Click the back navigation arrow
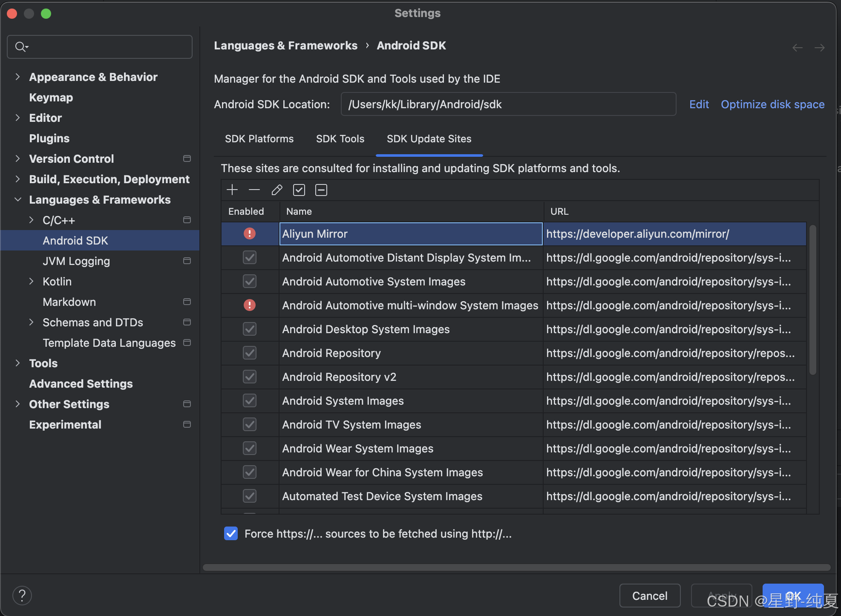 797,48
